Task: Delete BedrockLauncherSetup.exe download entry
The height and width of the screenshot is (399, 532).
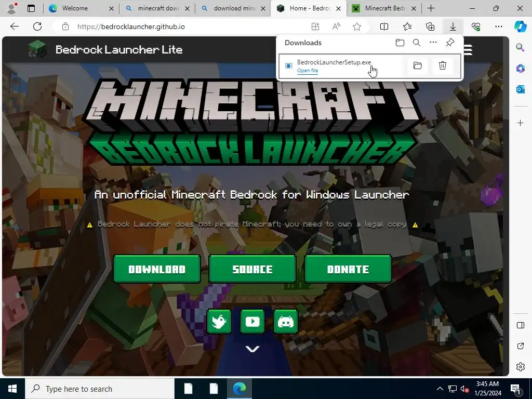Action: pyautogui.click(x=443, y=65)
